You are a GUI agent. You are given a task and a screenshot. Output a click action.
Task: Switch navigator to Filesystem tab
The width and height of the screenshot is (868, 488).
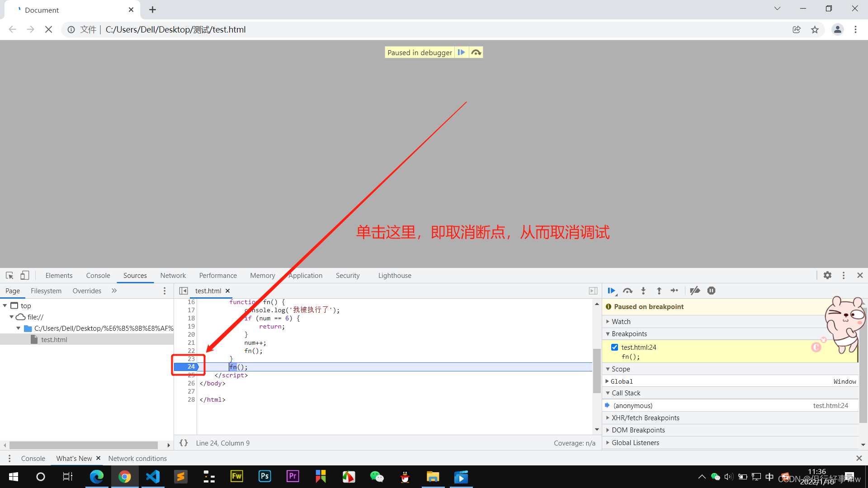tap(46, 291)
